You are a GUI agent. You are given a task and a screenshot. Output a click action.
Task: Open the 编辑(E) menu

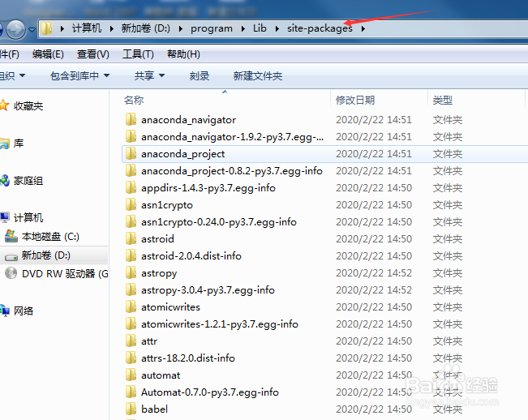tap(48, 54)
